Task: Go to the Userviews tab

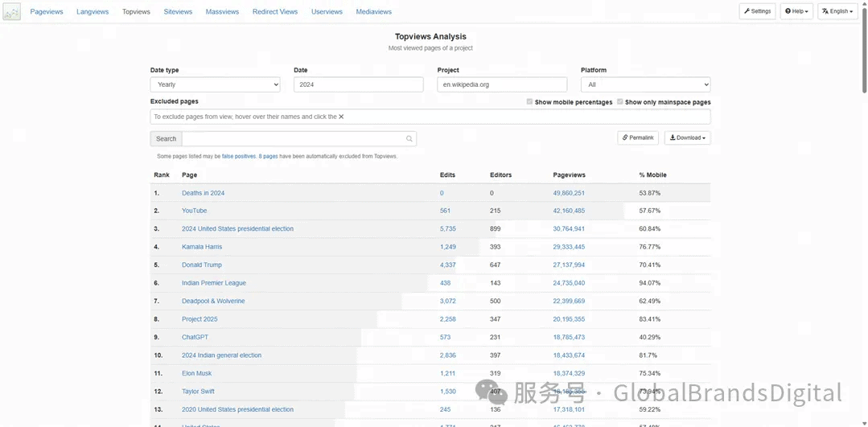Action: coord(327,11)
